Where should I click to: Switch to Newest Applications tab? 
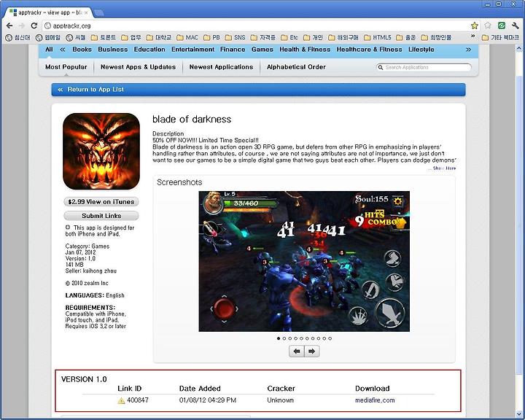point(221,67)
